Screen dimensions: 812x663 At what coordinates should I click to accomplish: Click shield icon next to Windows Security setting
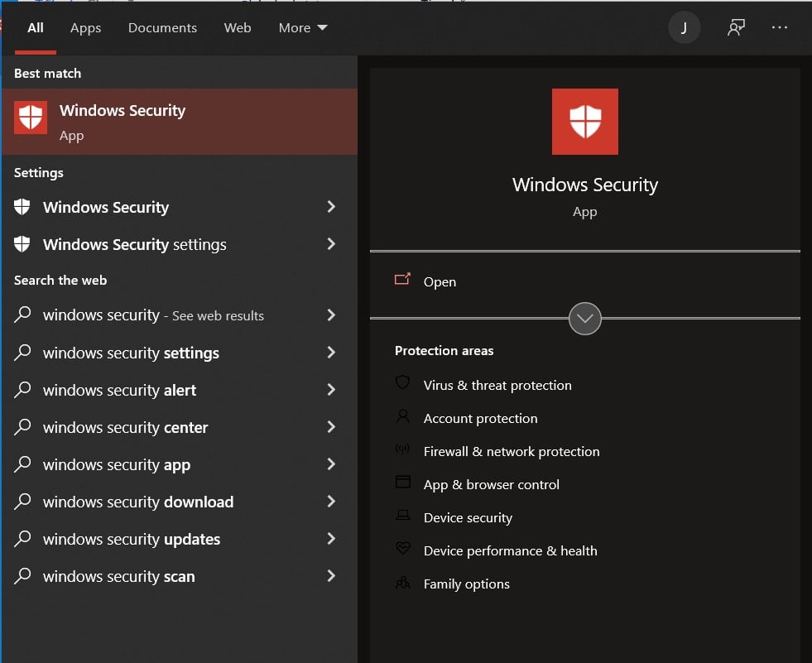[x=22, y=207]
